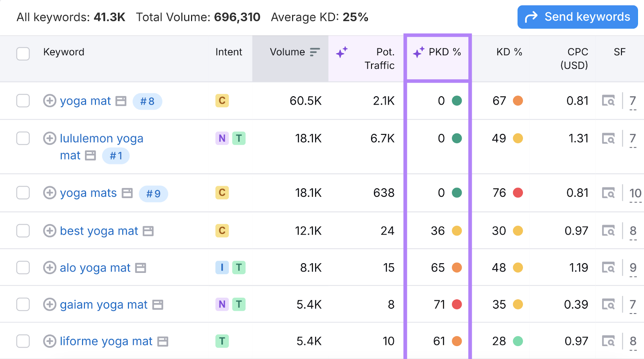Click the window icon after best yoga mat
The width and height of the screenshot is (644, 359).
148,231
